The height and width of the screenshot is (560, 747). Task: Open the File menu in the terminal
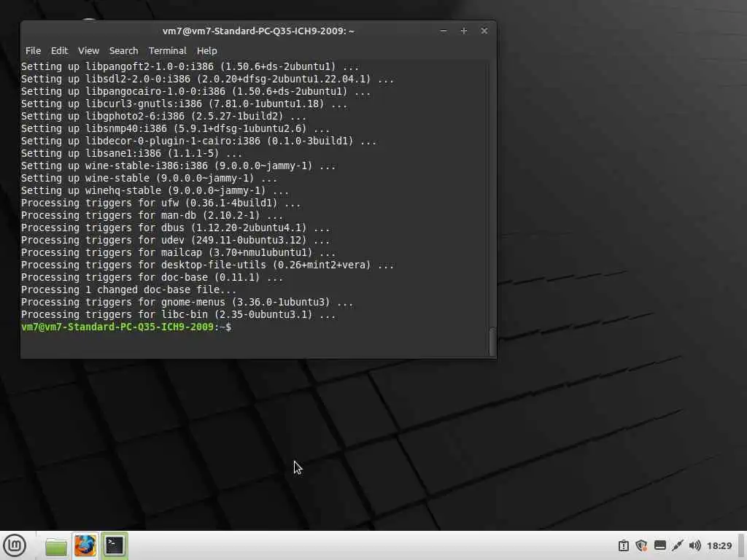click(33, 50)
